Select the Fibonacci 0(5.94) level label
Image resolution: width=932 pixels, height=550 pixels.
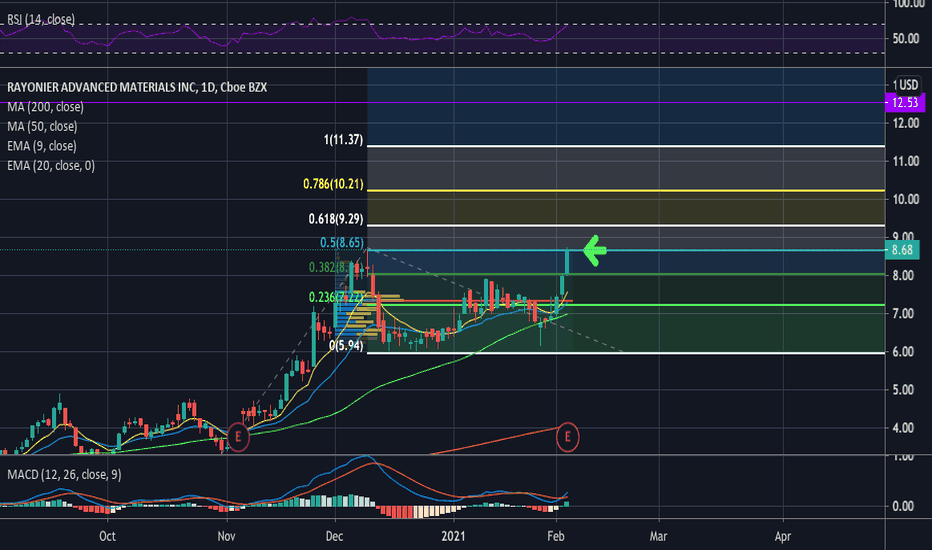coord(346,345)
